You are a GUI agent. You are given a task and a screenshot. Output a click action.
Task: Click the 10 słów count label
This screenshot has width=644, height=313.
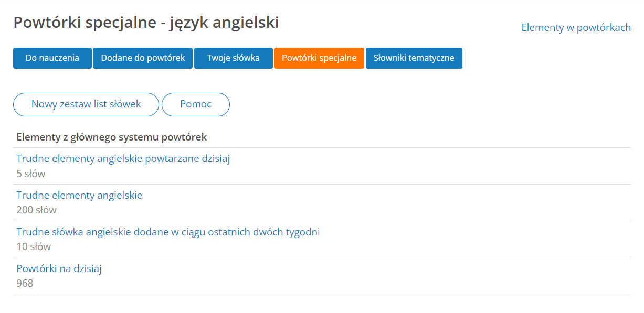pyautogui.click(x=34, y=247)
